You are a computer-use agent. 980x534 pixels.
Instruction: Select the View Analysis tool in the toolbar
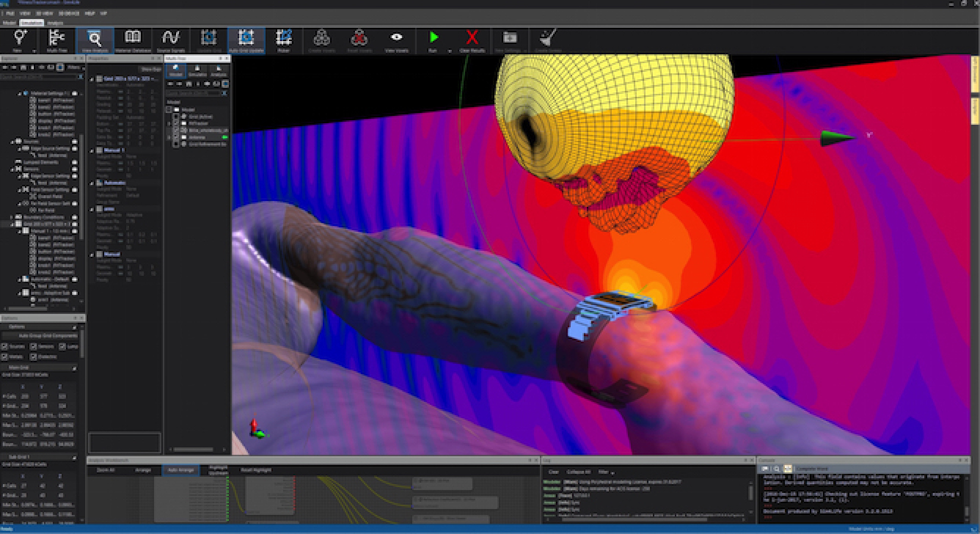coord(94,39)
